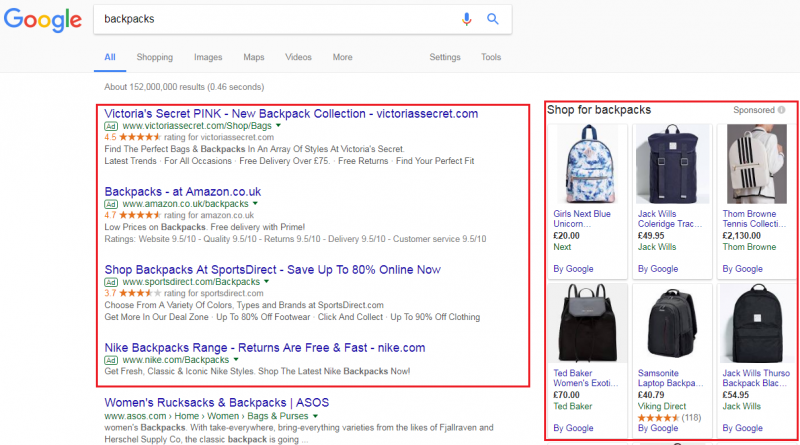Click the Ad badge for amazon.co.uk
Screen dimensions: 800x445
pyautogui.click(x=111, y=204)
